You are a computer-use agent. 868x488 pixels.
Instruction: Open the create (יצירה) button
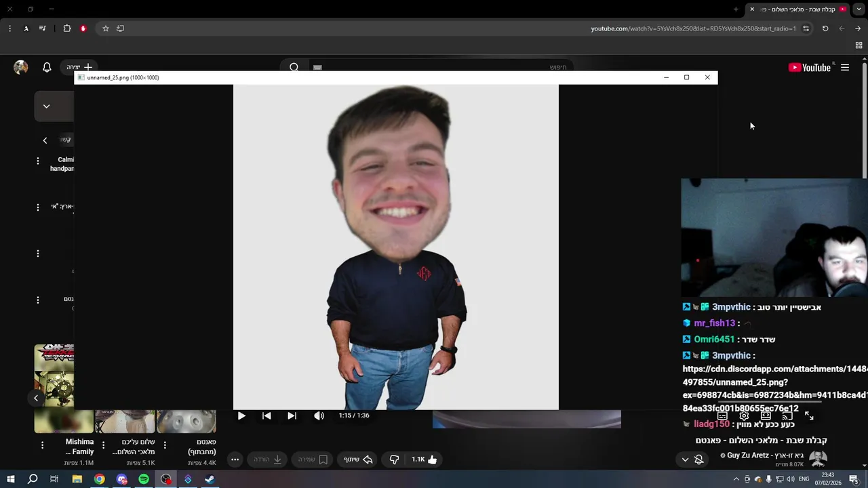pos(79,67)
